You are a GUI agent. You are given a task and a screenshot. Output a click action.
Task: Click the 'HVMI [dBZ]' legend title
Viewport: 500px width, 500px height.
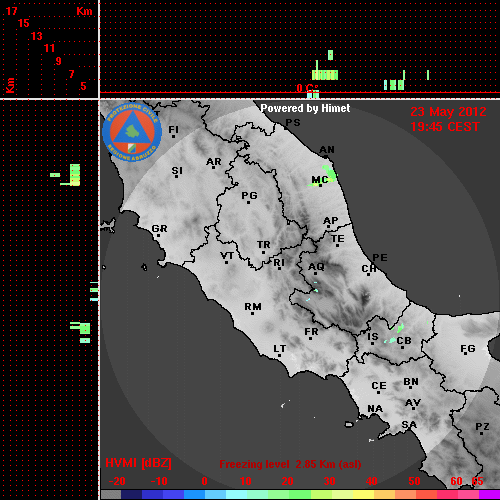pos(138,463)
